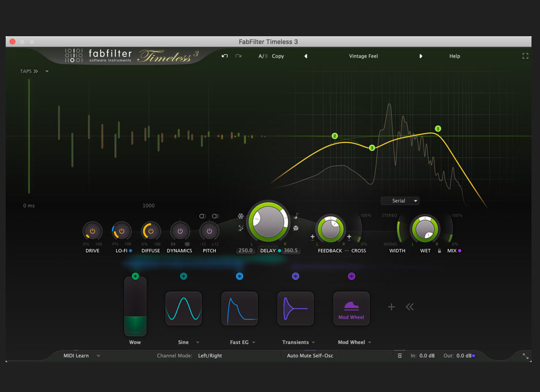The width and height of the screenshot is (540, 392).
Task: Click the large DELAY time knob
Action: [268, 221]
